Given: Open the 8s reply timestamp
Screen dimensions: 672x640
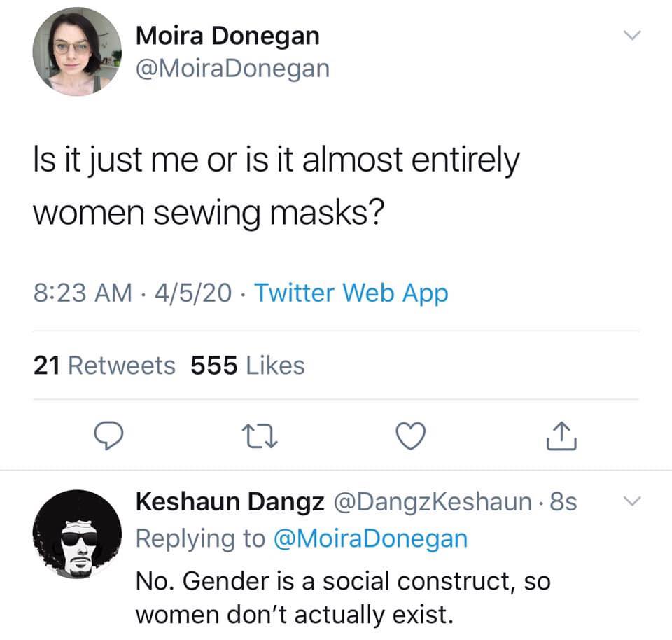Looking at the screenshot, I should tap(563, 501).
